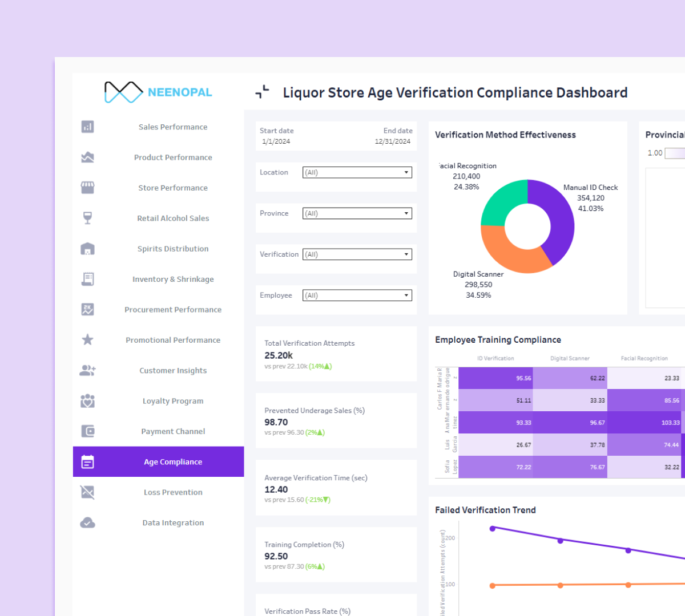Click heatmap cell 95.56 under ID Verification
Screen dimensions: 685x616
[x=495, y=378]
